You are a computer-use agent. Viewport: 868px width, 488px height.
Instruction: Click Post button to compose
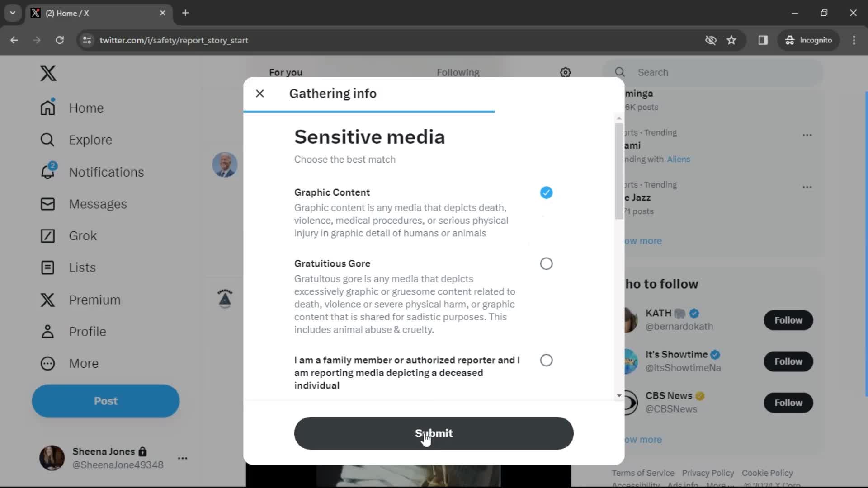point(106,400)
